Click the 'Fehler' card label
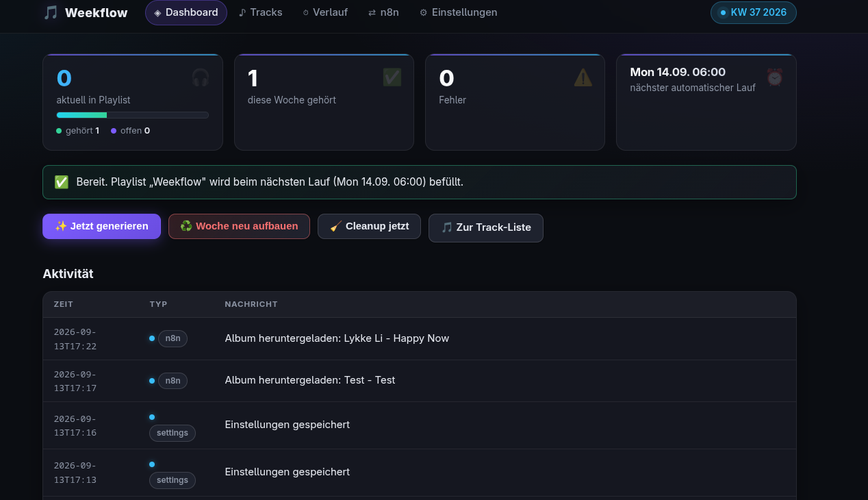The height and width of the screenshot is (500, 868). (x=452, y=100)
